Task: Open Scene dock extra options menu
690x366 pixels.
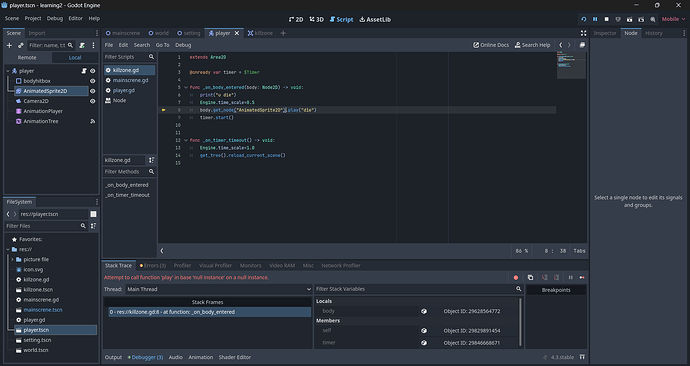Action: 93,45
